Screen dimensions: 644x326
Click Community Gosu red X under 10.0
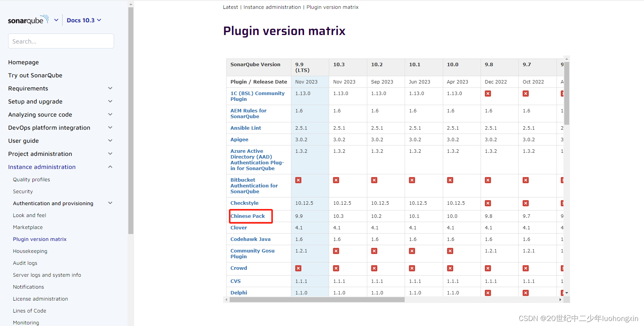point(450,251)
